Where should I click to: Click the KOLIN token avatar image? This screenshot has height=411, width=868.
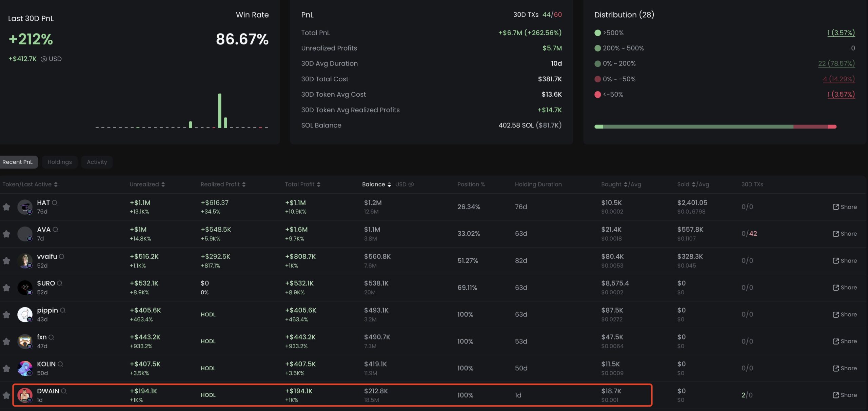[25, 368]
